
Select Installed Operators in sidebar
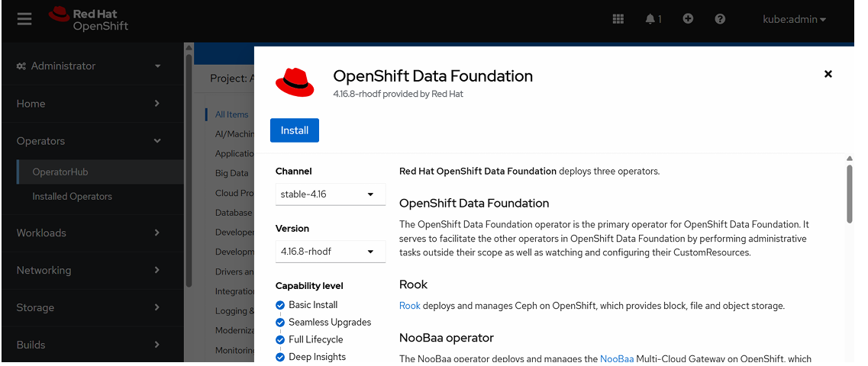tap(72, 197)
